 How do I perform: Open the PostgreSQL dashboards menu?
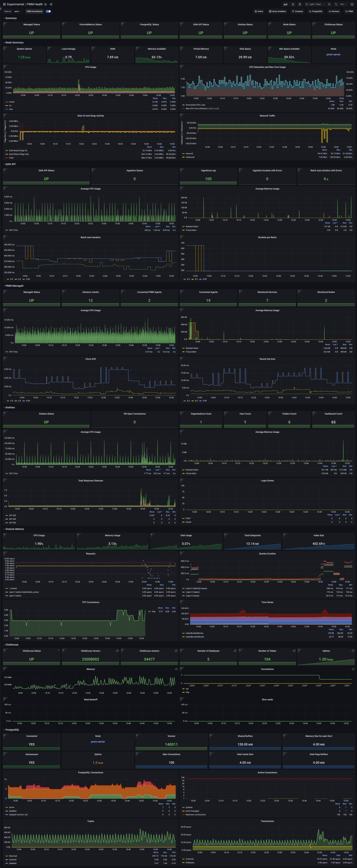tap(315, 11)
